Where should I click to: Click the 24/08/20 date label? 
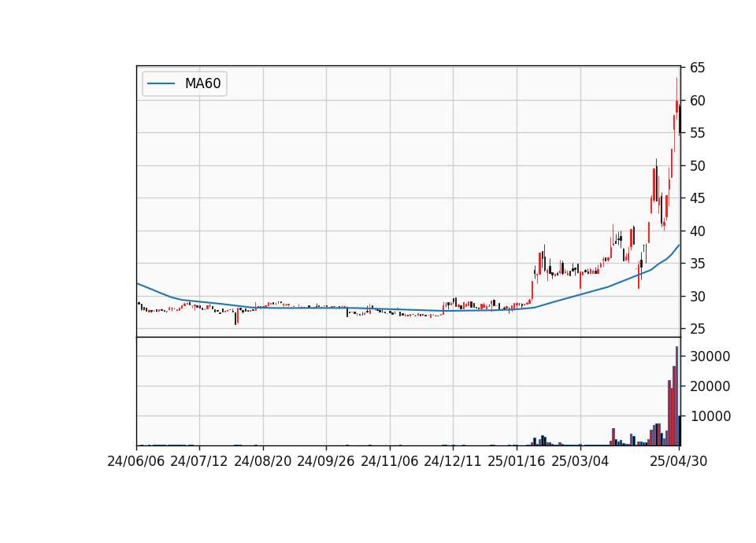(263, 461)
